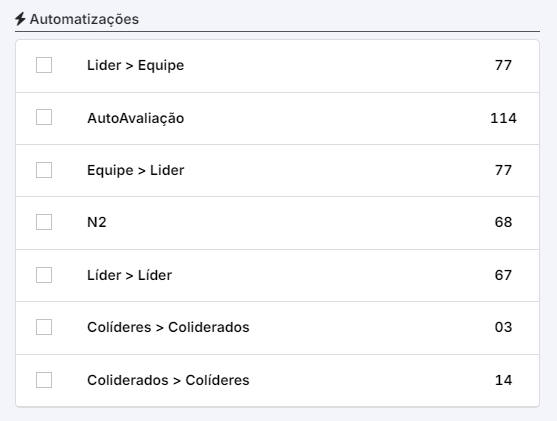Click the lightning bolt Automatizações icon

[x=20, y=19]
